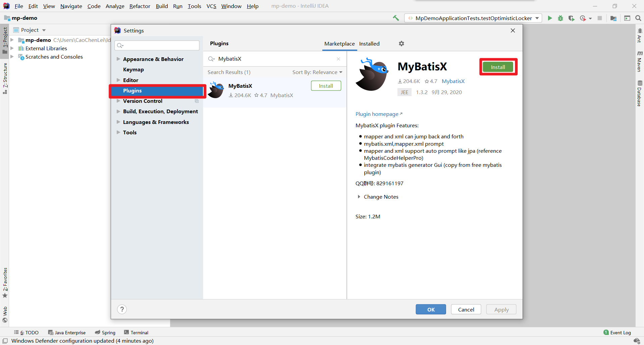Open the Sort By Relevance dropdown
The image size is (644, 345).
[317, 72]
